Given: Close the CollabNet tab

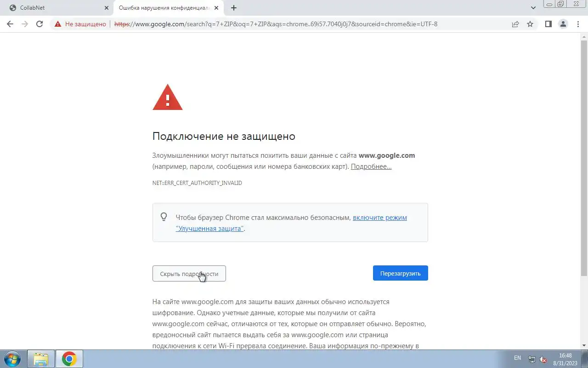Looking at the screenshot, I should [107, 8].
